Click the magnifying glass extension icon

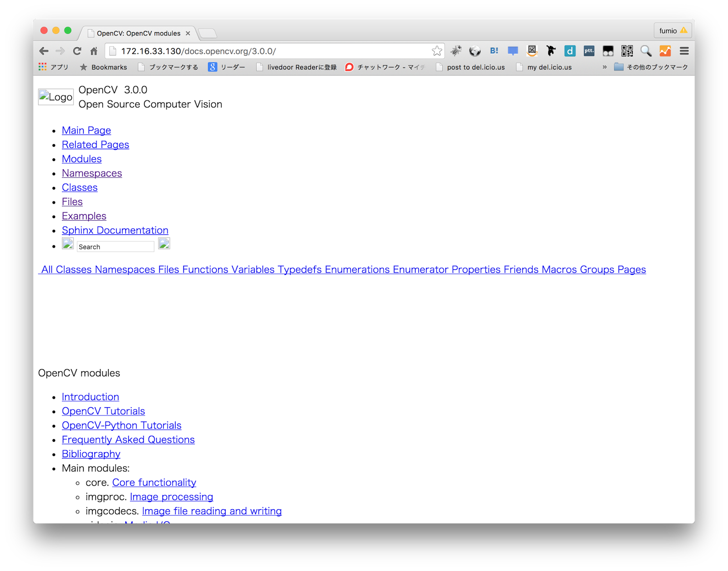tap(646, 51)
